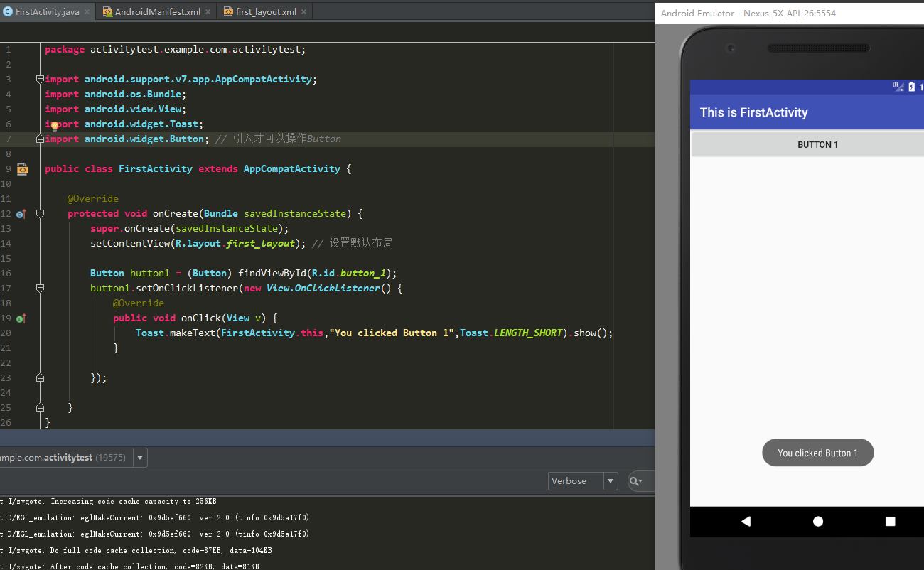The height and width of the screenshot is (570, 924).
Task: Click the logcat search magnifier icon
Action: click(x=635, y=481)
